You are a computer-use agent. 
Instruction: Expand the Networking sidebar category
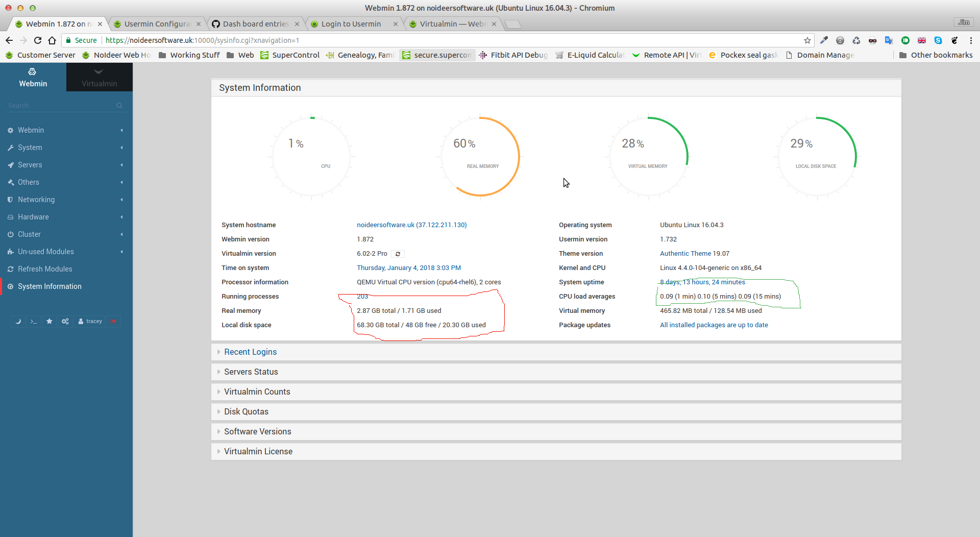coord(66,200)
